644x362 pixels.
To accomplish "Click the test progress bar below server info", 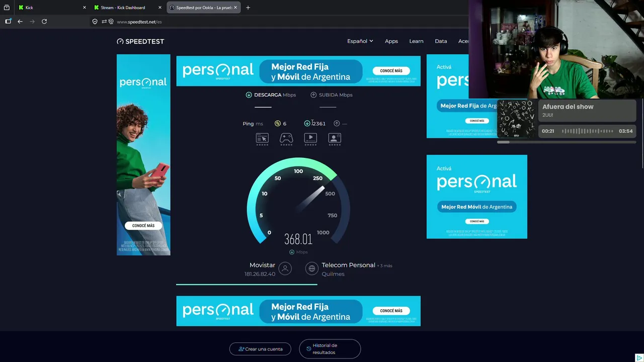I will (x=247, y=285).
